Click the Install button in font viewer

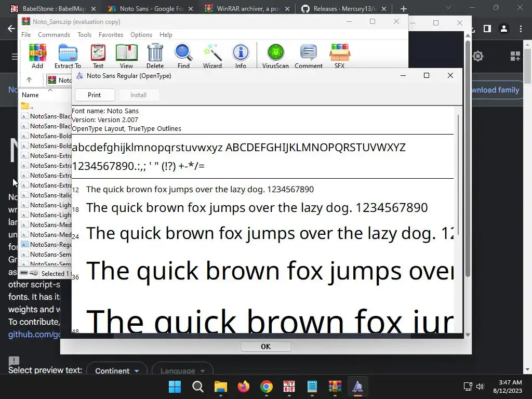(x=138, y=95)
